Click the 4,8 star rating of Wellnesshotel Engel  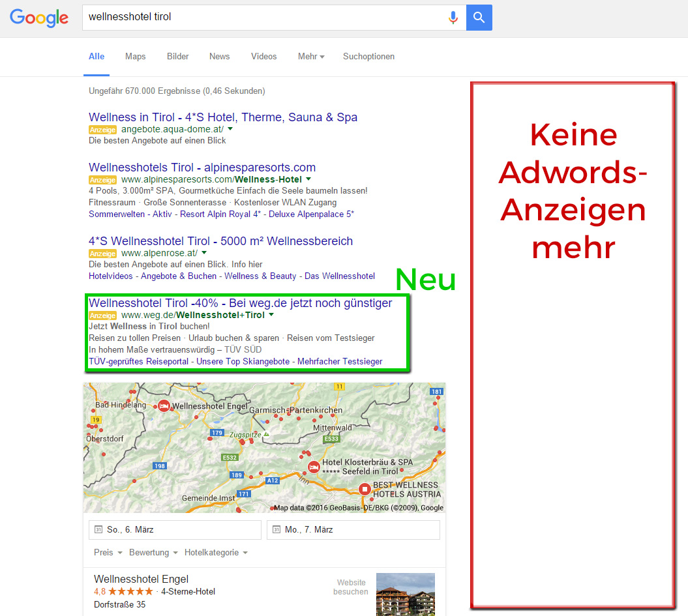coord(123,591)
